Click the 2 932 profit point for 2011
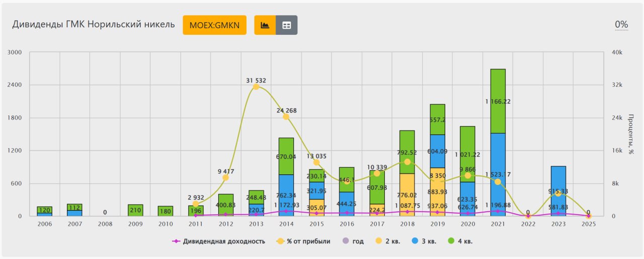 [196, 204]
